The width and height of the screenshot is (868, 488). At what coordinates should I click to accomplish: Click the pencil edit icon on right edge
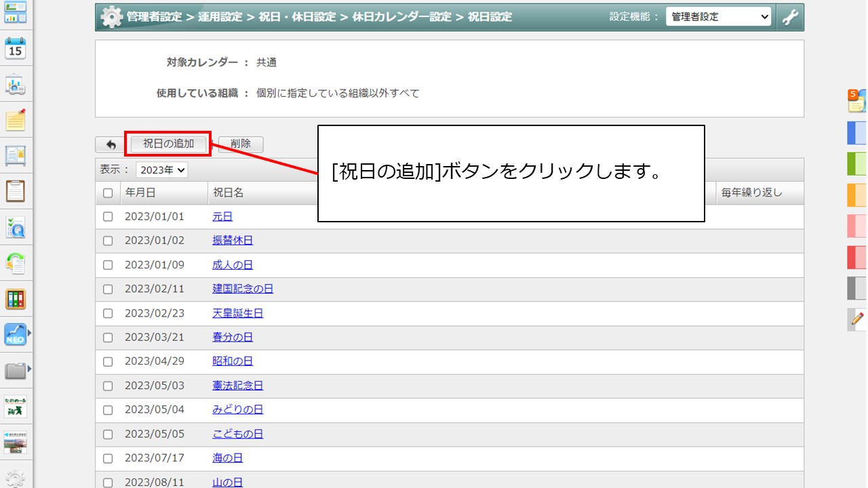[x=857, y=319]
